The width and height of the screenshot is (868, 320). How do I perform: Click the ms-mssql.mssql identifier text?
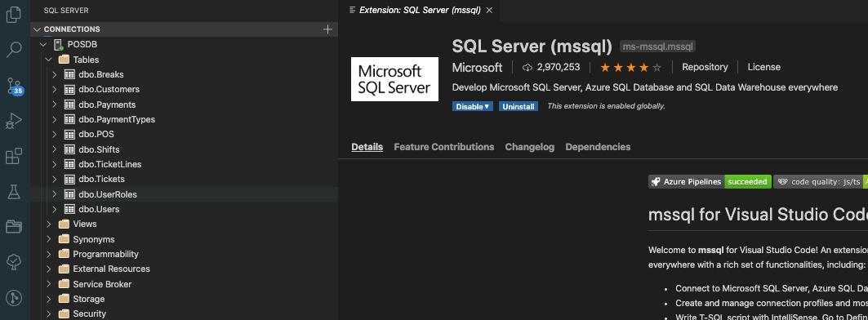tap(657, 47)
